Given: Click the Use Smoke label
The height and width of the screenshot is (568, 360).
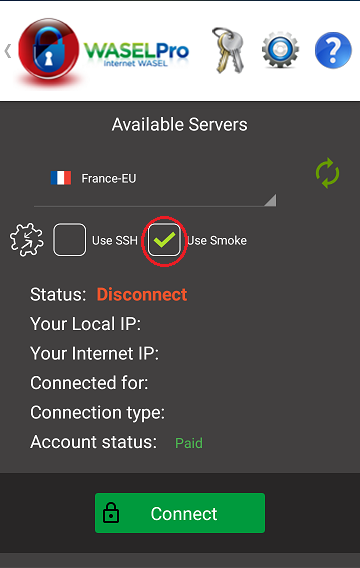Looking at the screenshot, I should [x=217, y=241].
